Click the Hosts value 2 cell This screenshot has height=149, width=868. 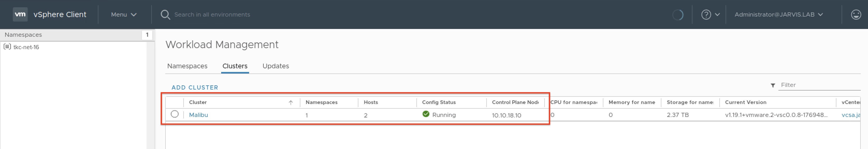tap(366, 115)
